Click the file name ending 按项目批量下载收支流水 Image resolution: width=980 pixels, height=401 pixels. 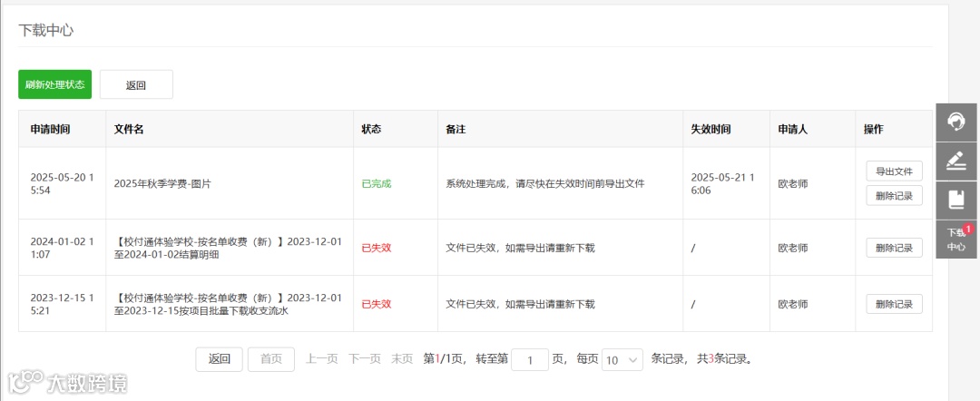229,304
